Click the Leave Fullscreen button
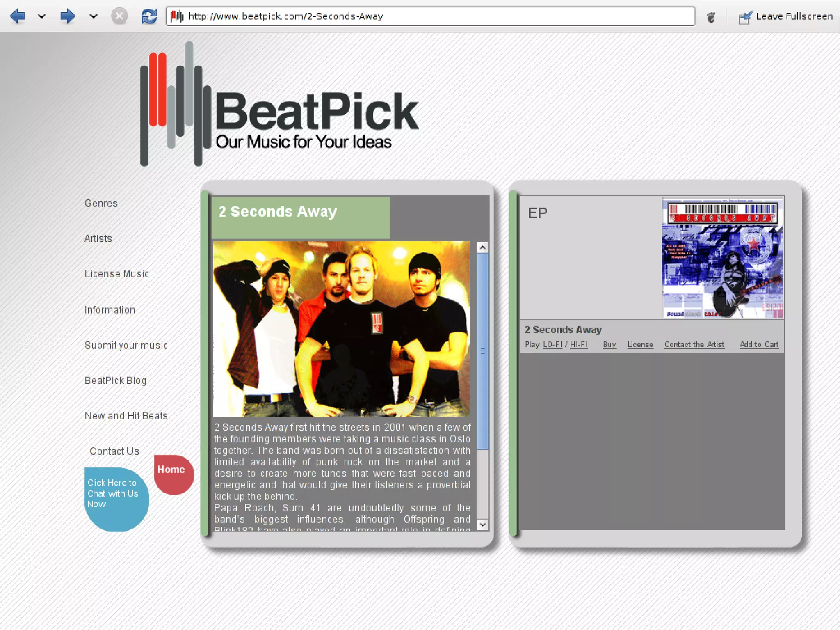 [x=785, y=16]
